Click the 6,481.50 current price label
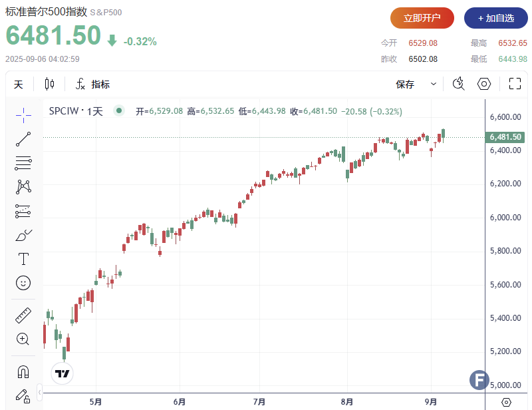 [x=505, y=137]
